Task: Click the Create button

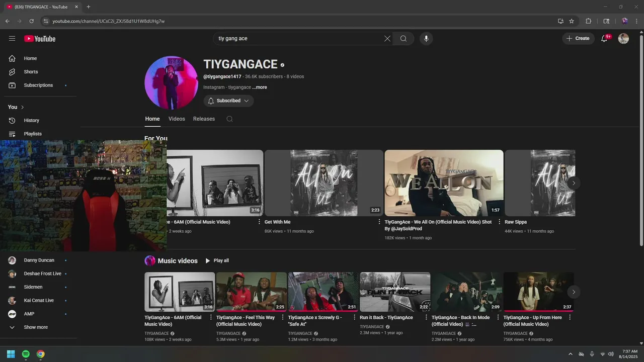Action: coord(578,39)
